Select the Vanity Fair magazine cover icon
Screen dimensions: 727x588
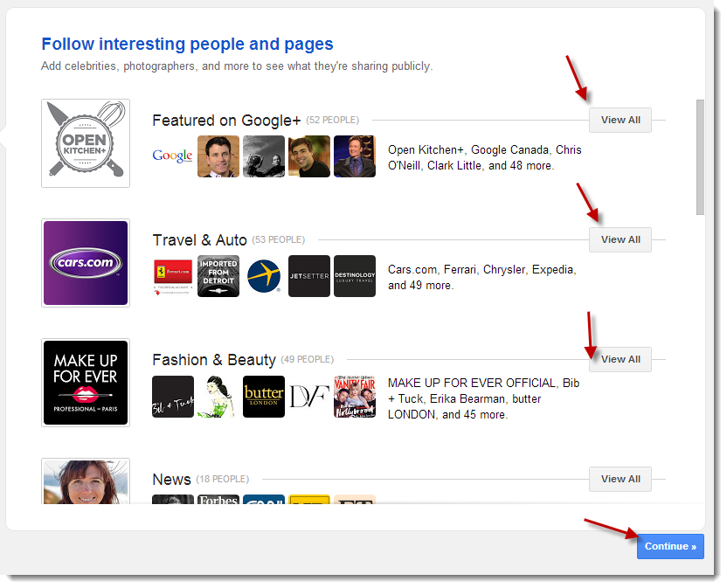tap(355, 397)
